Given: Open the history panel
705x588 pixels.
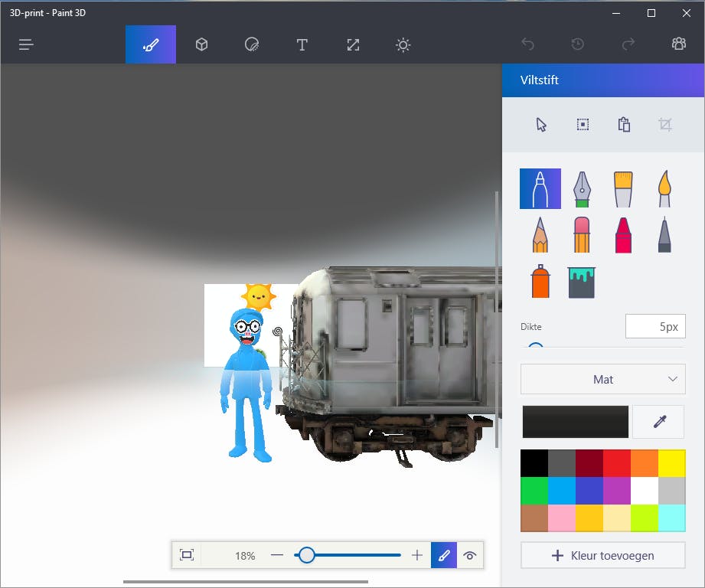Looking at the screenshot, I should pyautogui.click(x=578, y=44).
